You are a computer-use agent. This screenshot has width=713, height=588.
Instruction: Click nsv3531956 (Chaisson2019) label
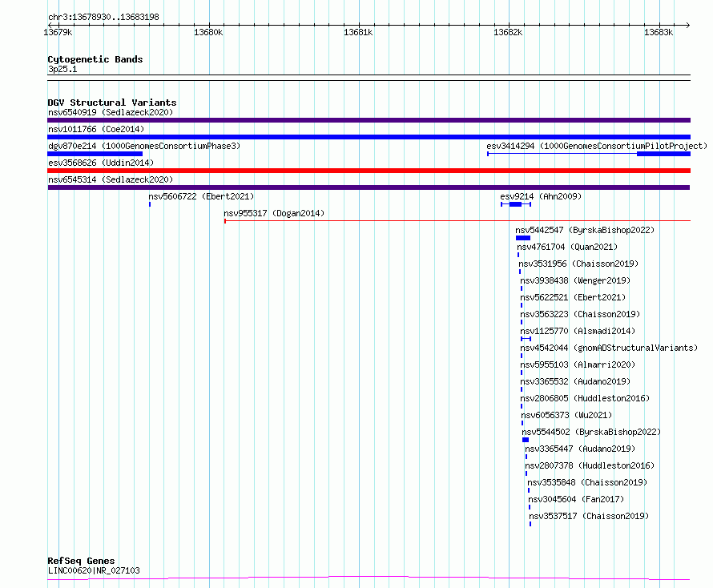tap(578, 264)
